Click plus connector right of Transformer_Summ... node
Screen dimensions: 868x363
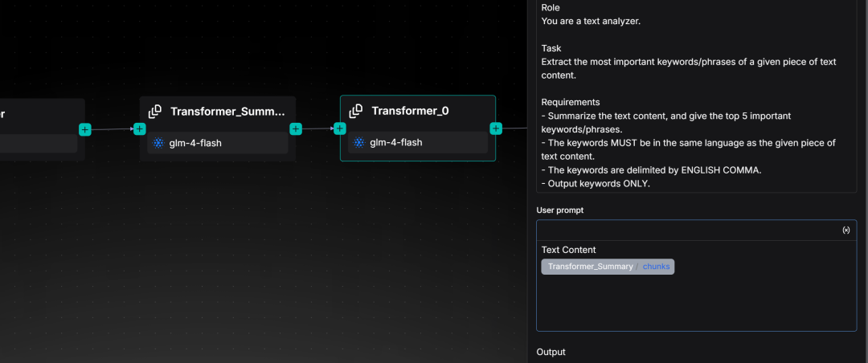(x=296, y=129)
